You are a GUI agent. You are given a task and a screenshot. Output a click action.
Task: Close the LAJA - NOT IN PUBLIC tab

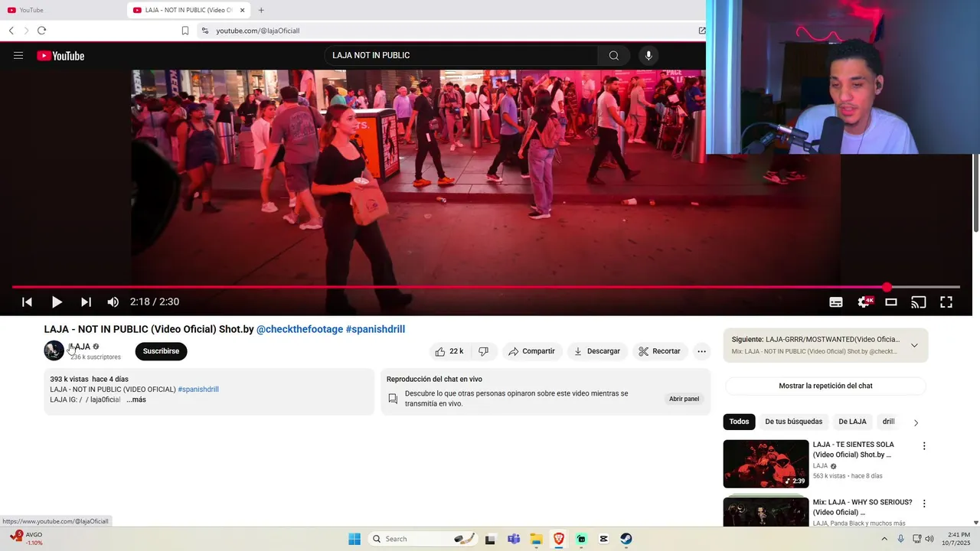coord(243,10)
